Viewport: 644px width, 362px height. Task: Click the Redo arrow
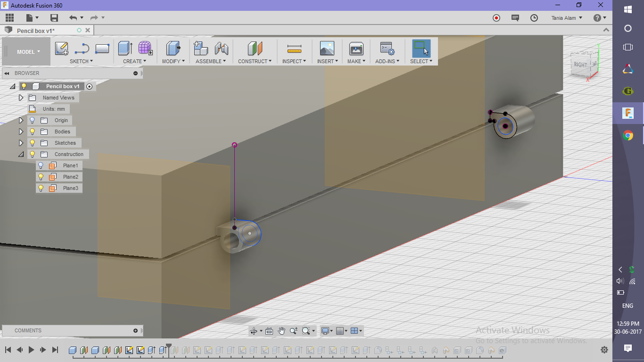(94, 18)
